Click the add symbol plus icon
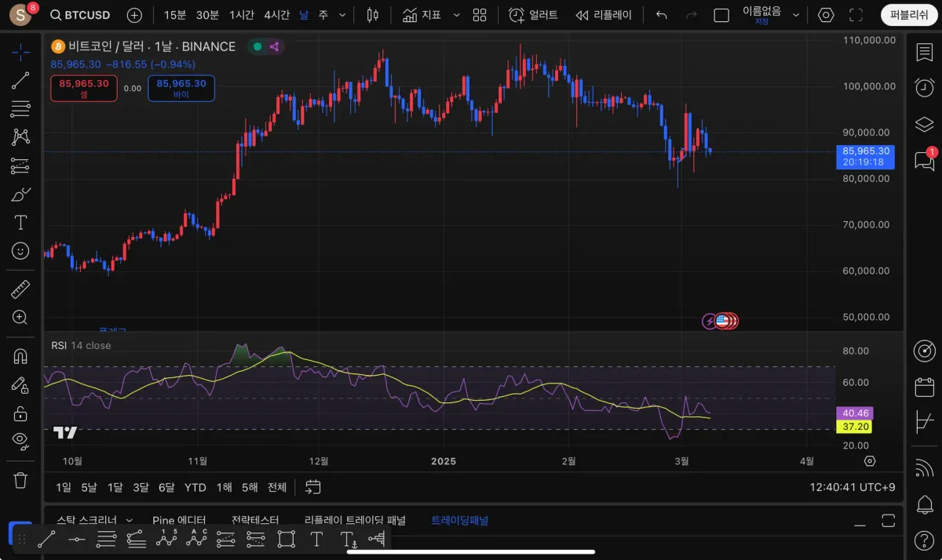The height and width of the screenshot is (560, 942). pyautogui.click(x=134, y=15)
